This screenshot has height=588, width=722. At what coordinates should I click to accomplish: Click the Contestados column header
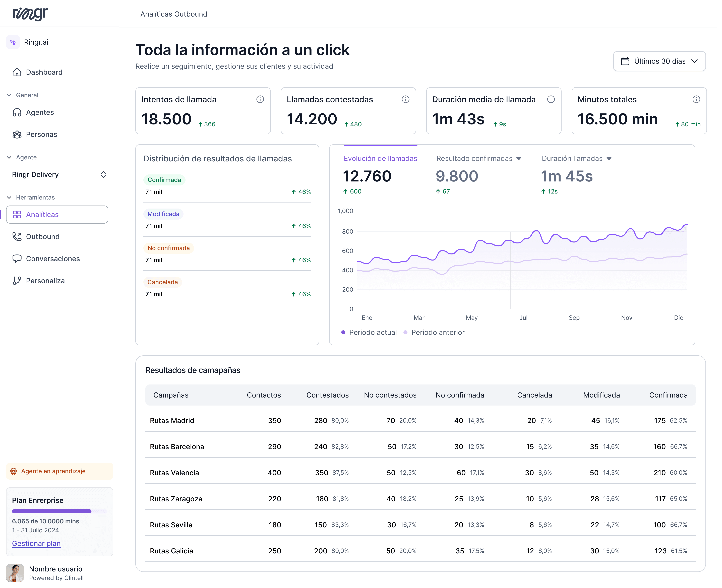pyautogui.click(x=327, y=395)
